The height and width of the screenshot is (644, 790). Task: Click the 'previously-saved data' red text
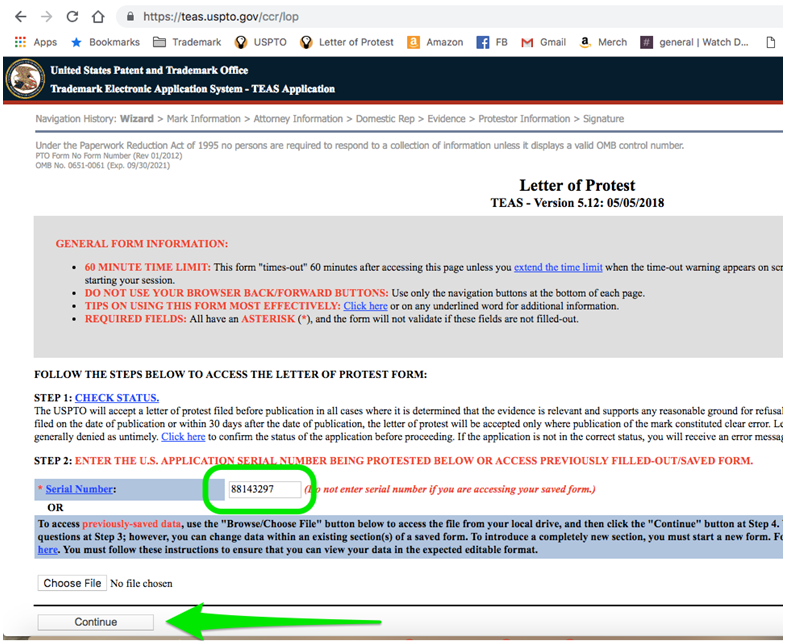[x=131, y=524]
